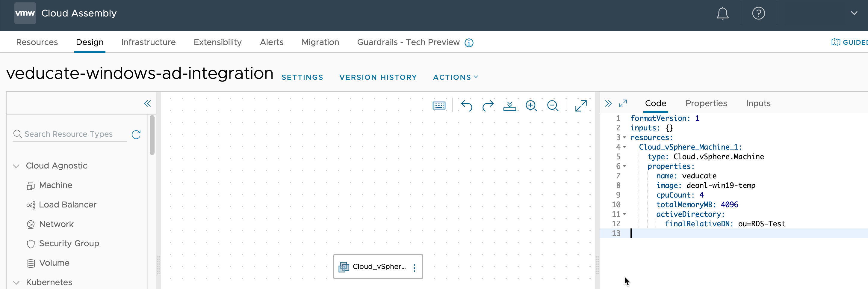Screen dimensions: 868x289
Task: Open the Migration tab
Action: coord(320,42)
